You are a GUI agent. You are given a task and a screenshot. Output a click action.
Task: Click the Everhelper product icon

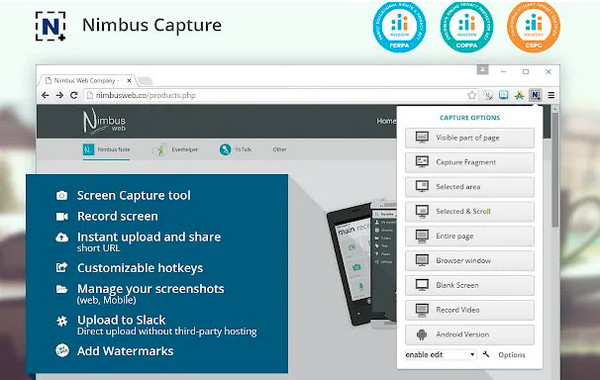(x=160, y=150)
